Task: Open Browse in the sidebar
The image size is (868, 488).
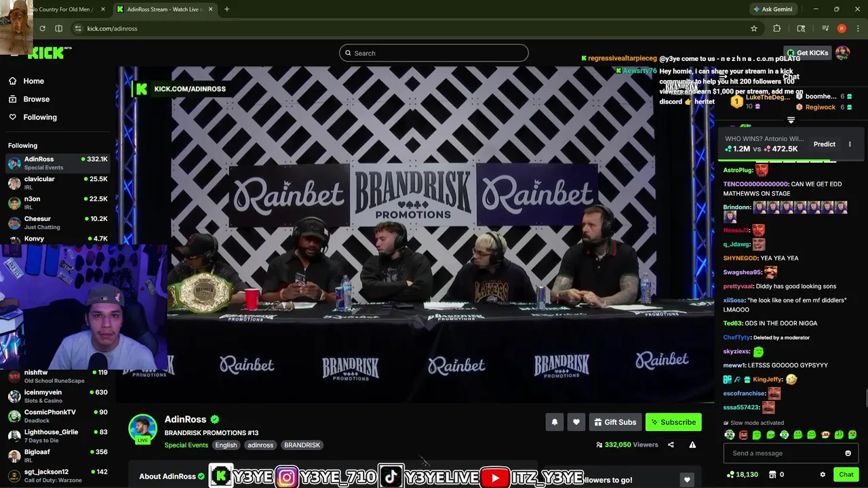Action: [36, 99]
